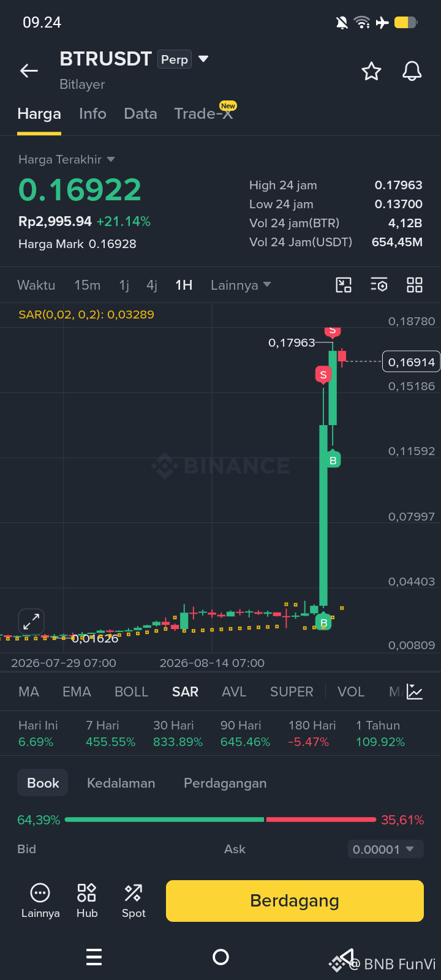Image resolution: width=441 pixels, height=980 pixels.
Task: Open the Hub icon
Action: click(87, 900)
